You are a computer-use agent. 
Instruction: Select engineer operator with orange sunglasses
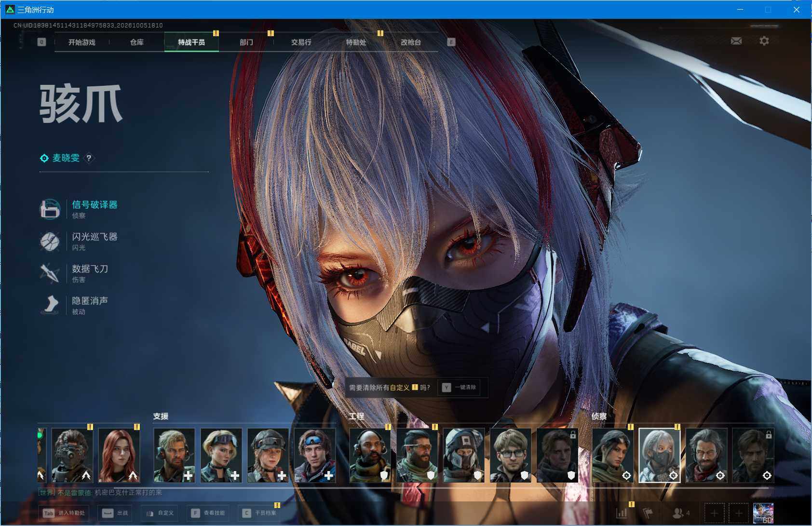coord(417,455)
